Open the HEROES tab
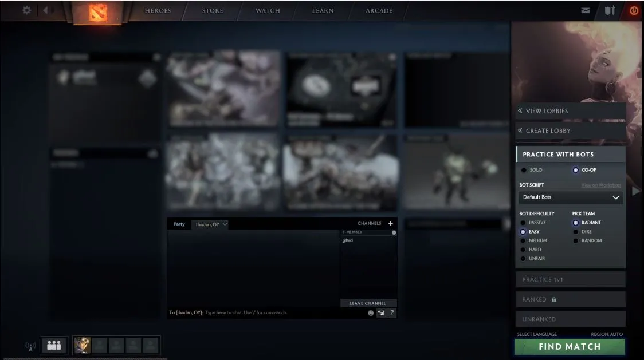The height and width of the screenshot is (360, 644). pos(158,11)
